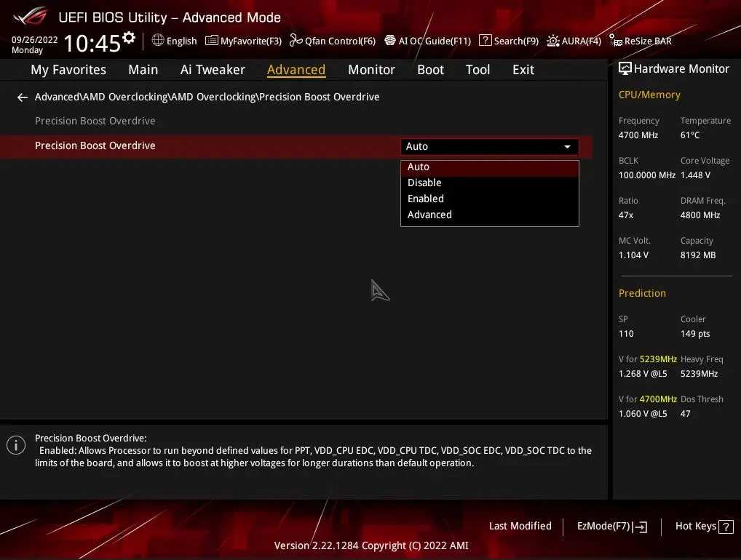Click the gray Precision Boost Overdrive section heading
The width and height of the screenshot is (741, 560).
coord(95,121)
